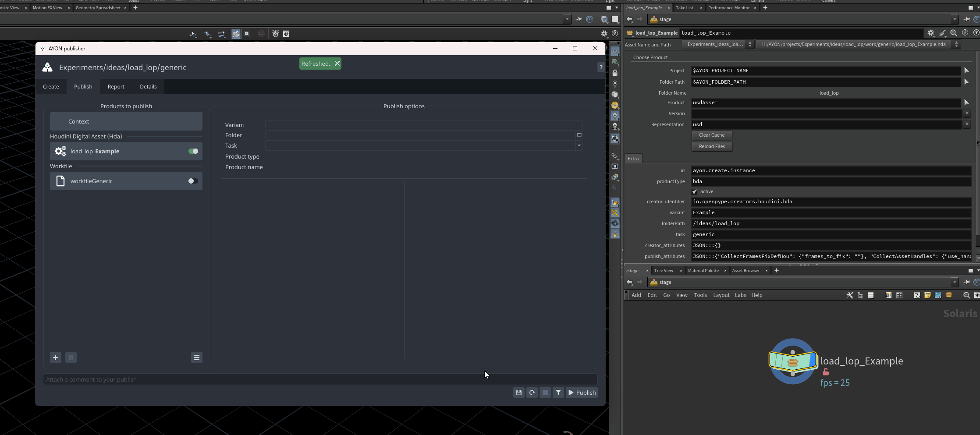Pin the parameter pane with pin icon
The width and height of the screenshot is (980, 435).
click(966, 19)
